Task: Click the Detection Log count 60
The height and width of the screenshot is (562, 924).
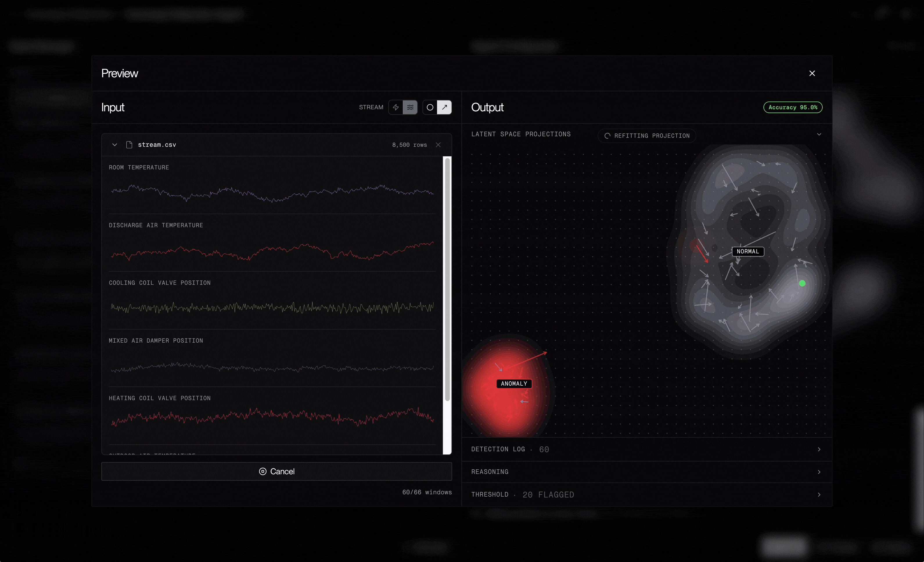Action: (x=544, y=450)
